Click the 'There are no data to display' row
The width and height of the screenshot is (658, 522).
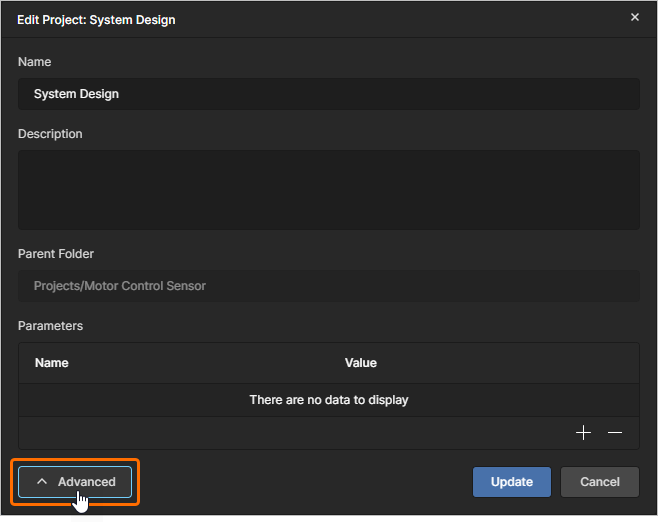pos(328,400)
